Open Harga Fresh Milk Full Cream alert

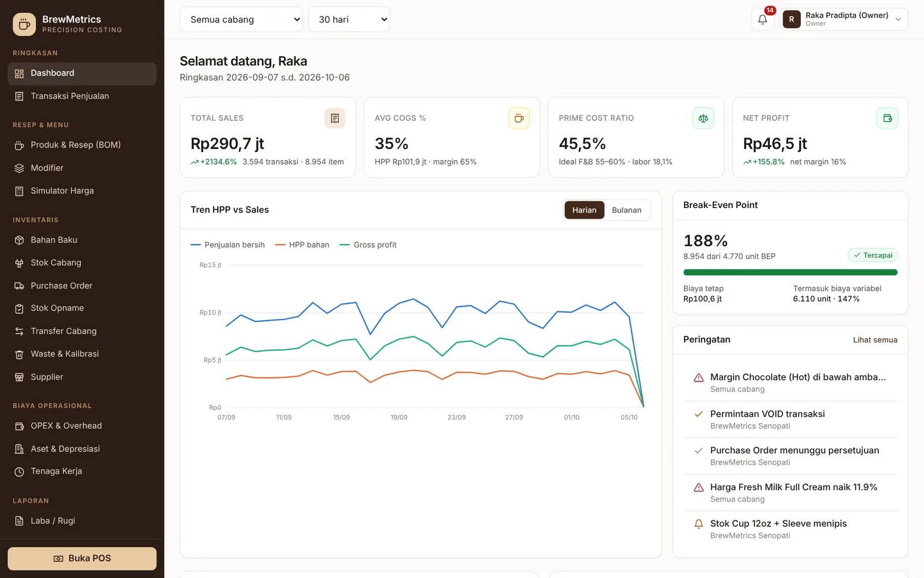[x=791, y=493]
